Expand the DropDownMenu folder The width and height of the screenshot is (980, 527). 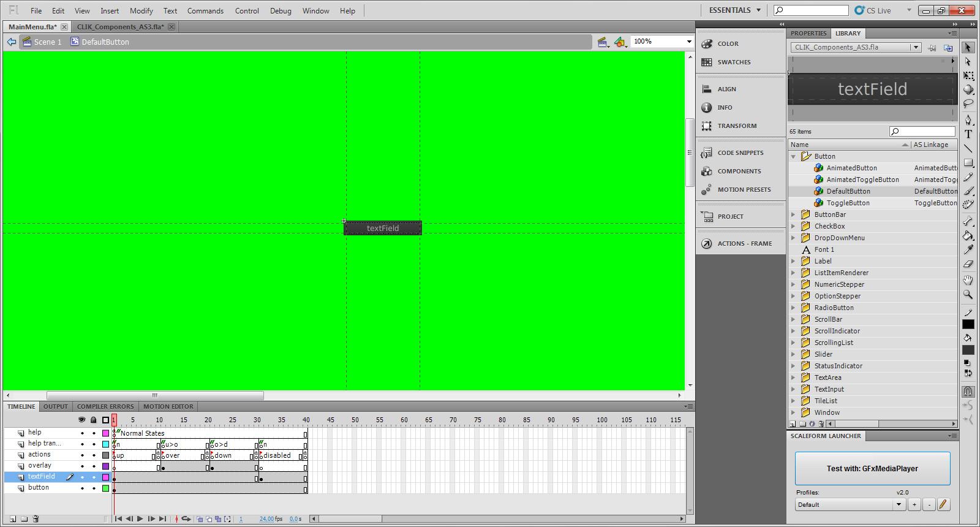[793, 238]
